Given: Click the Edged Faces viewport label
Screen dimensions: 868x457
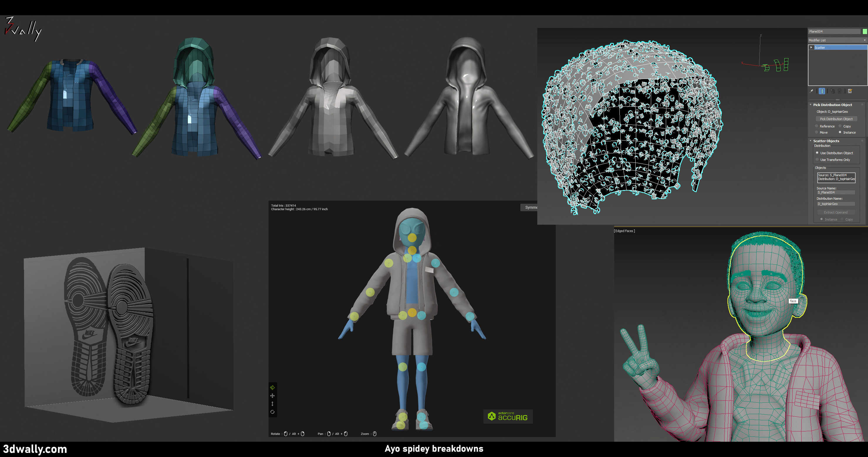Looking at the screenshot, I should 624,231.
